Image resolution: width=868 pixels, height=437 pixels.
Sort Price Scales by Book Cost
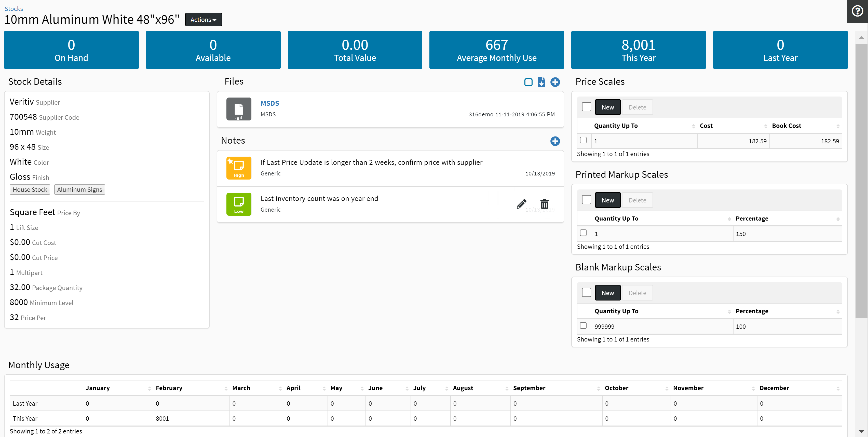(786, 126)
